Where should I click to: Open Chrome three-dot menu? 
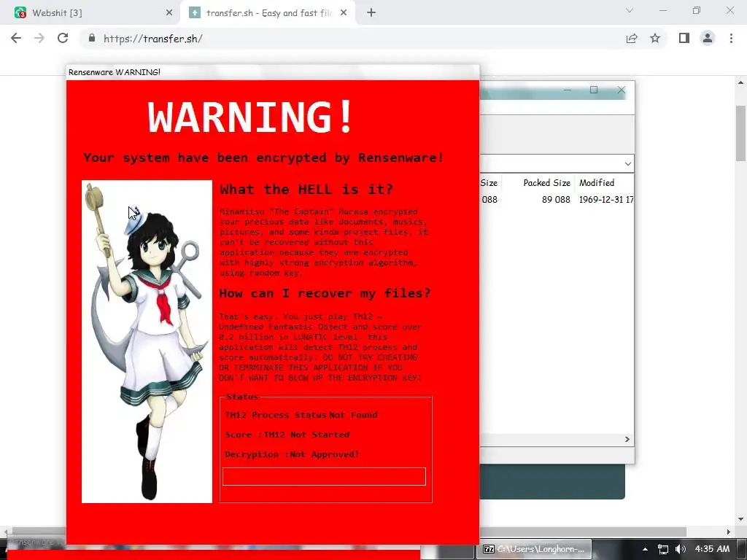coord(731,38)
